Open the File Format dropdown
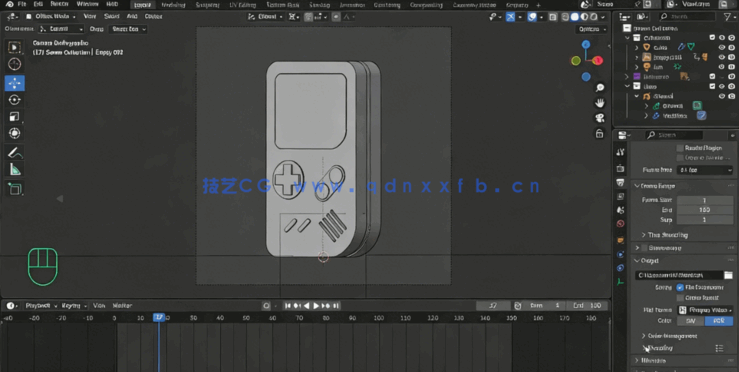Image resolution: width=739 pixels, height=372 pixels. click(x=705, y=310)
